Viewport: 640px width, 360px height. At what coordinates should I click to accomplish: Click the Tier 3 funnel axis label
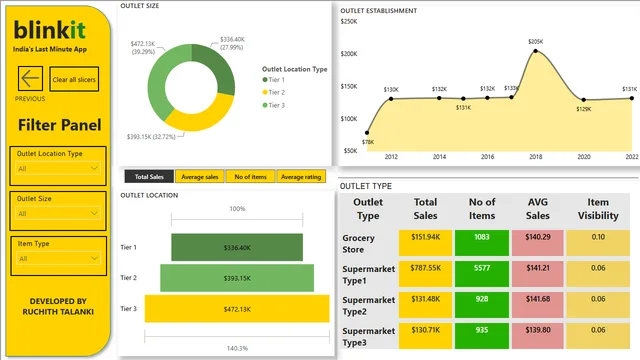tap(128, 309)
